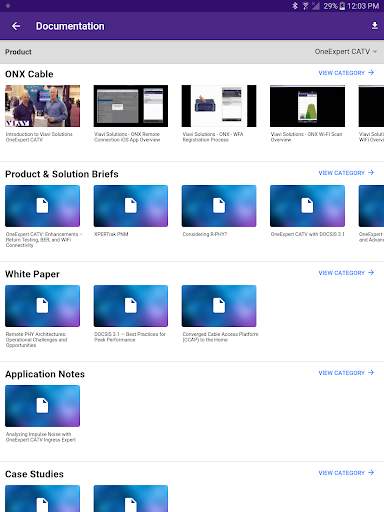The width and height of the screenshot is (384, 512).
Task: Open View Category link for White Paper
Action: point(346,273)
